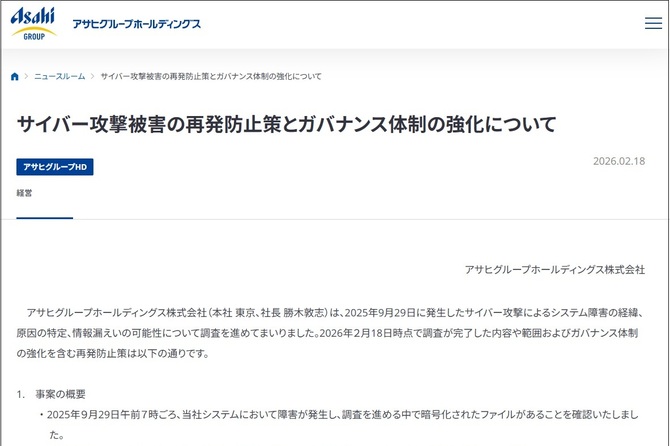
Task: Click the アサヒグループホールディングス header wordmark
Action: [136, 24]
